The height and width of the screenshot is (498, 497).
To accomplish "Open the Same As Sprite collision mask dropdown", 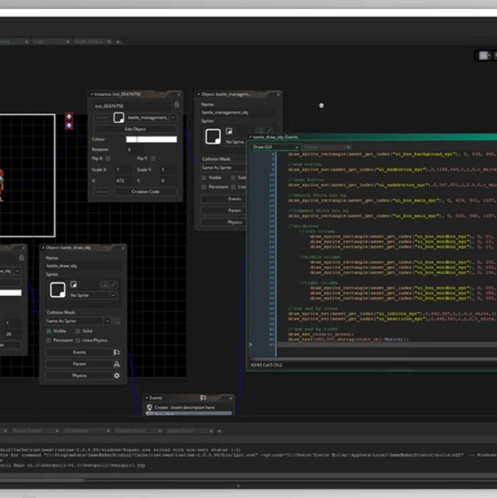I will coord(107,321).
